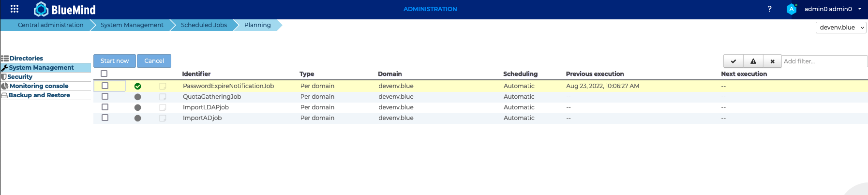Click the admin0 user avatar icon
Image resolution: width=868 pixels, height=195 pixels.
pyautogui.click(x=792, y=9)
